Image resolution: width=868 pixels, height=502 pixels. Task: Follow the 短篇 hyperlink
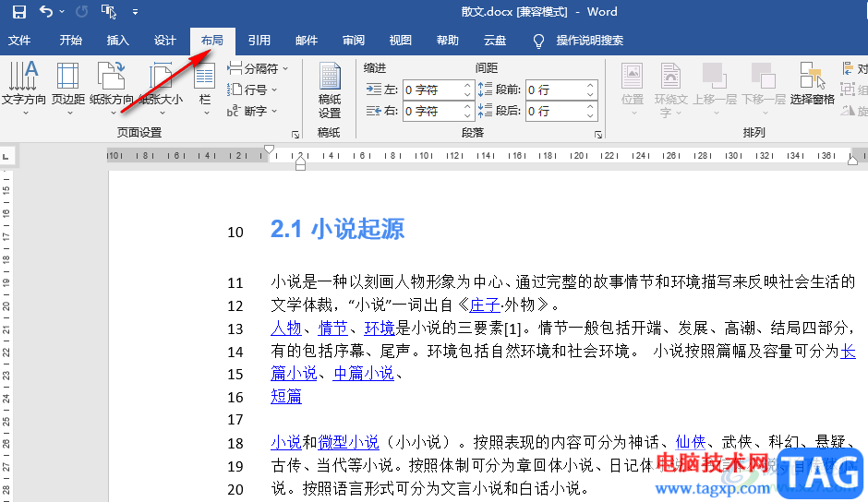[286, 396]
